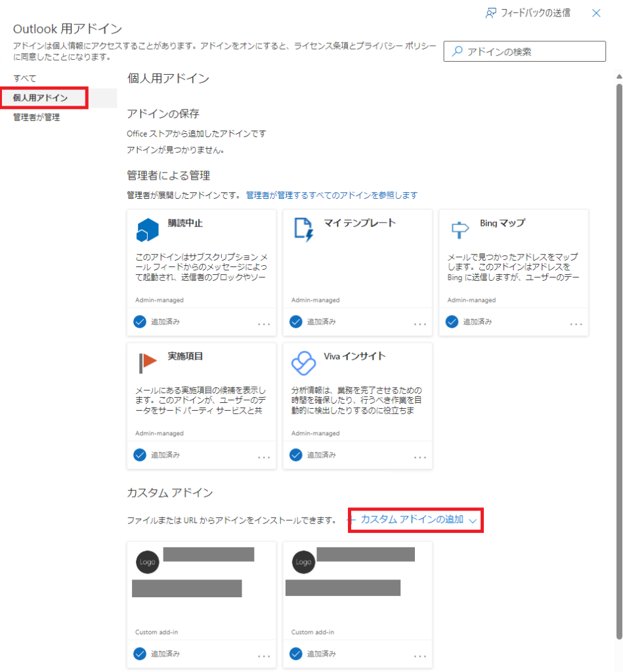Toggle the 追加済み checkmark for Bing マップ
623x672 pixels.
tap(452, 322)
